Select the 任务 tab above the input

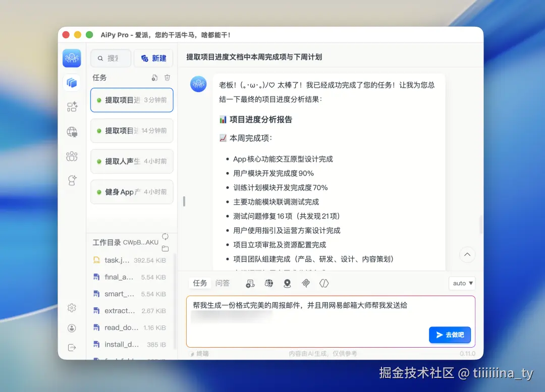tap(199, 283)
